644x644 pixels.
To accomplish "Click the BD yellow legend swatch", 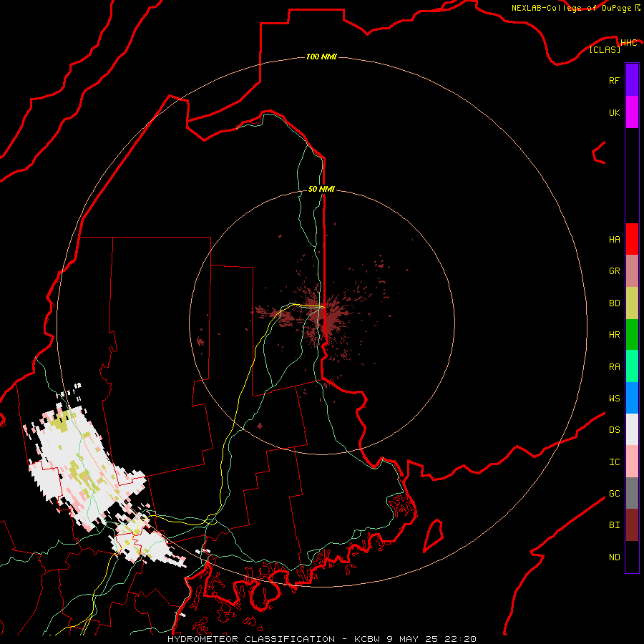I will tap(632, 303).
